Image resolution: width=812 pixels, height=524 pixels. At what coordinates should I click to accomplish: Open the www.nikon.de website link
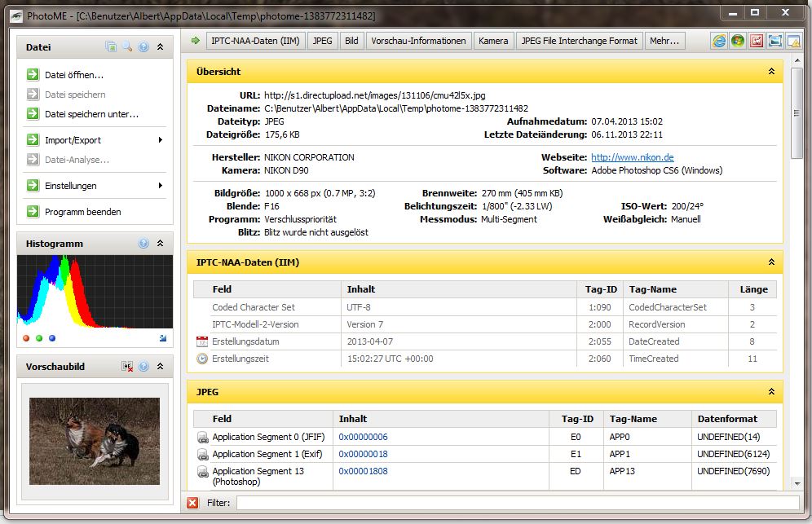click(633, 157)
